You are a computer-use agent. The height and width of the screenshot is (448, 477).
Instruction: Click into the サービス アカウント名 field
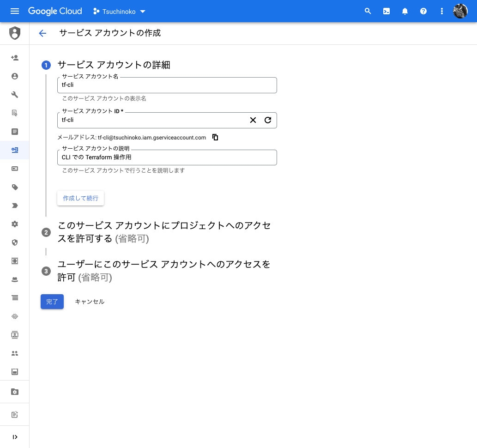pos(167,85)
